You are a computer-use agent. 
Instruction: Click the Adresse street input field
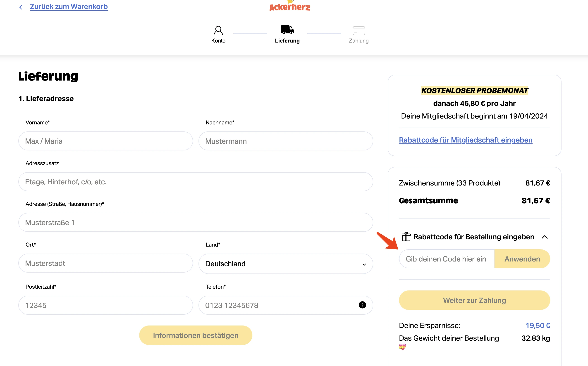coord(196,222)
